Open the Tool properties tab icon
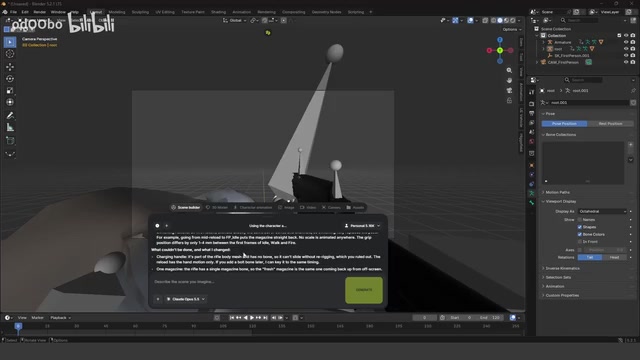Image resolution: width=640 pixels, height=360 pixels. [531, 92]
